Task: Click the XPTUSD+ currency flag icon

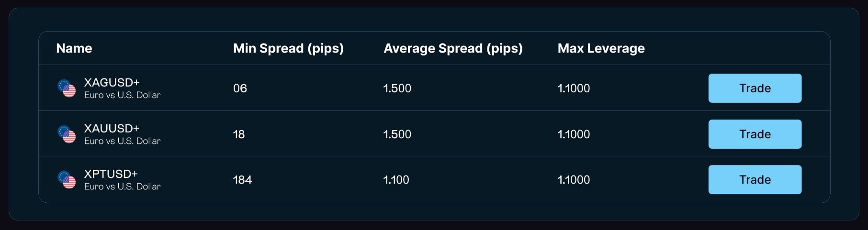Action: pos(67,180)
